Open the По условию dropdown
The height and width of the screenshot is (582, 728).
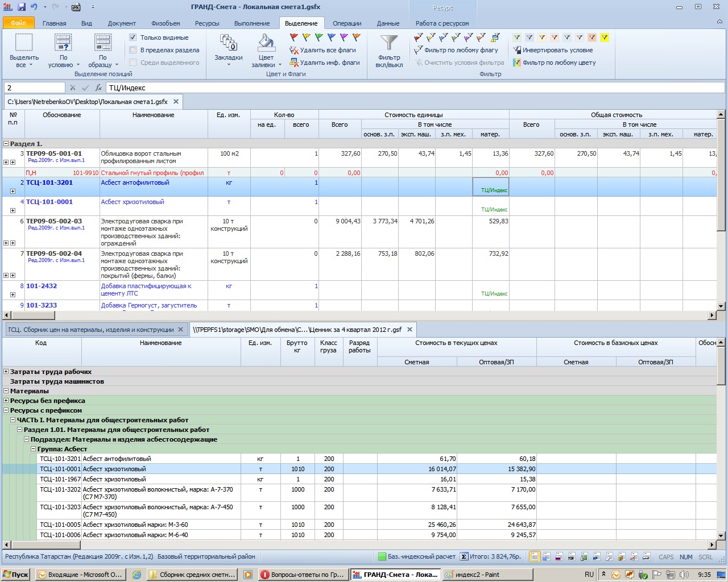(x=63, y=51)
